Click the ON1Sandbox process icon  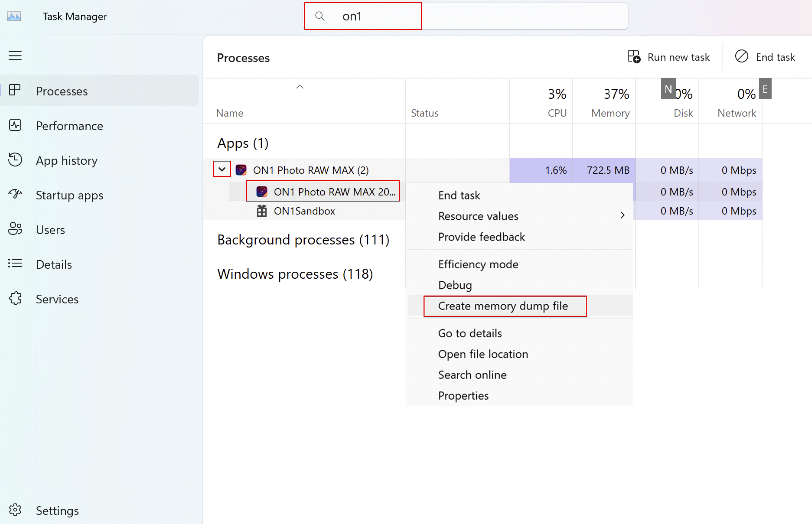262,211
